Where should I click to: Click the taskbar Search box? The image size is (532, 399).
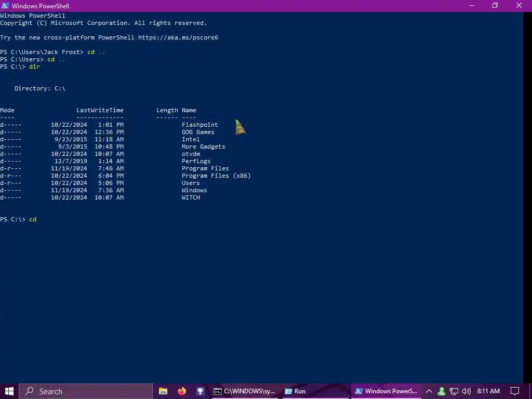(x=86, y=391)
